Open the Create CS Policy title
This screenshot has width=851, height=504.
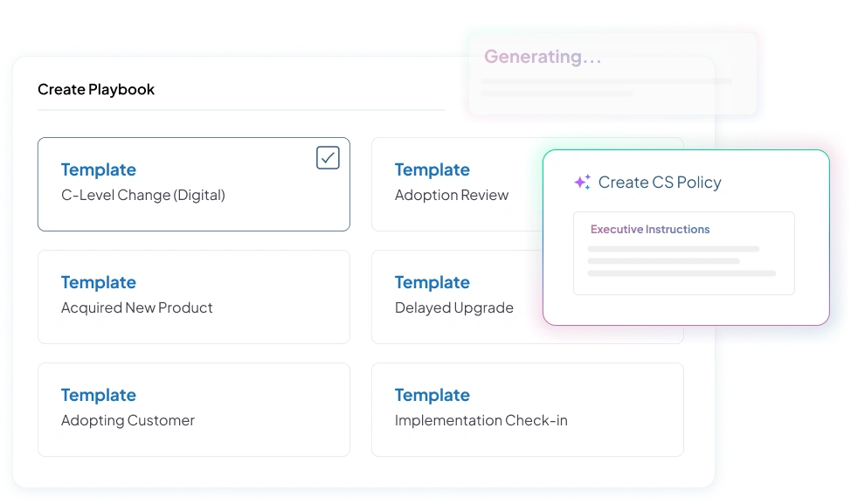[660, 183]
